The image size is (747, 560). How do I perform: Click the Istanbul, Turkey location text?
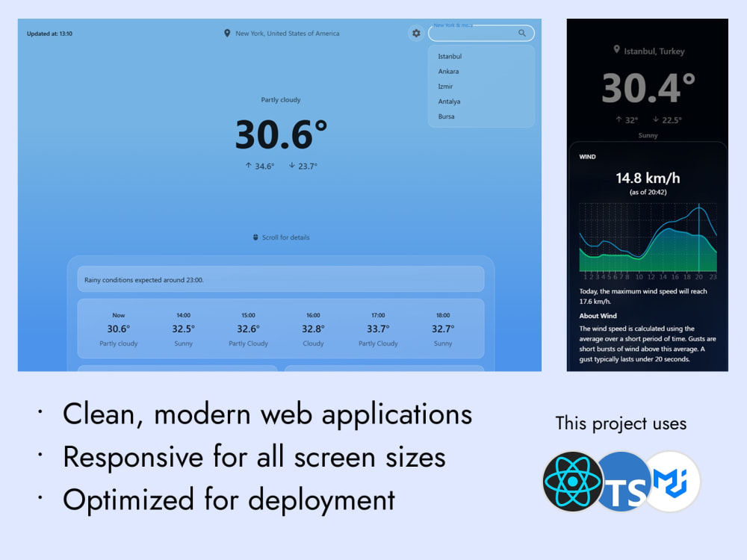click(654, 52)
